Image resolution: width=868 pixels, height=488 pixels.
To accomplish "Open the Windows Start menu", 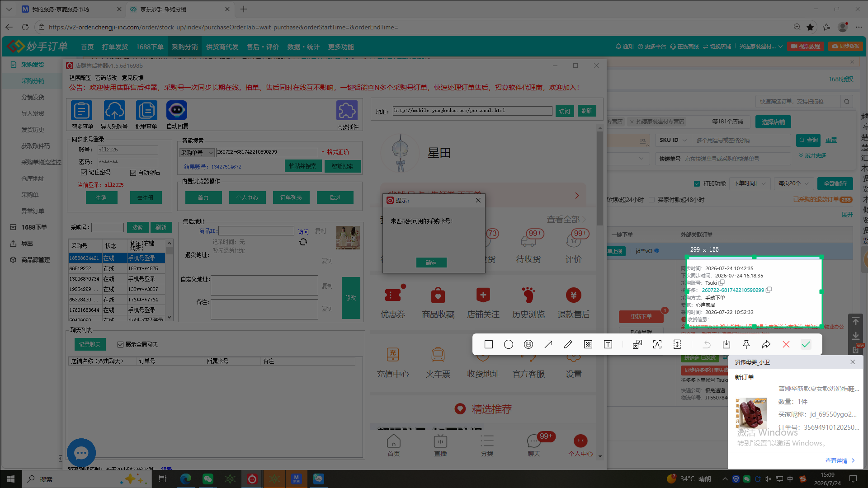I will [x=11, y=479].
